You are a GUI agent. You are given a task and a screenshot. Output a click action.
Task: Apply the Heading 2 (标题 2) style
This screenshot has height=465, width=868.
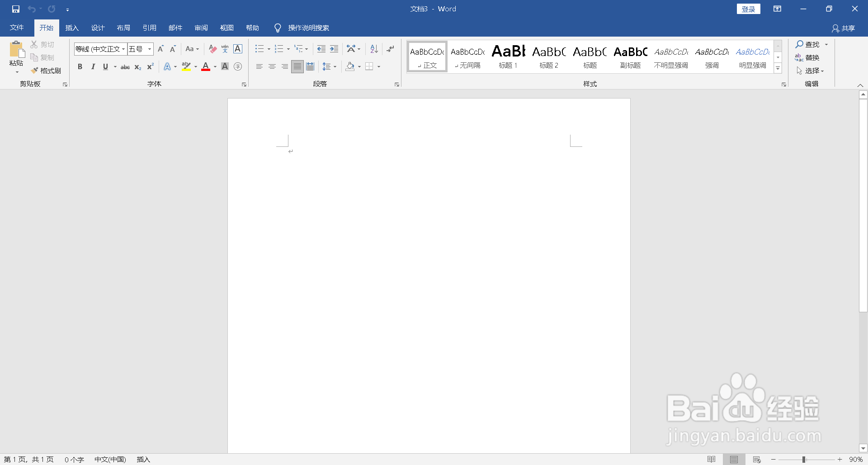tap(549, 56)
